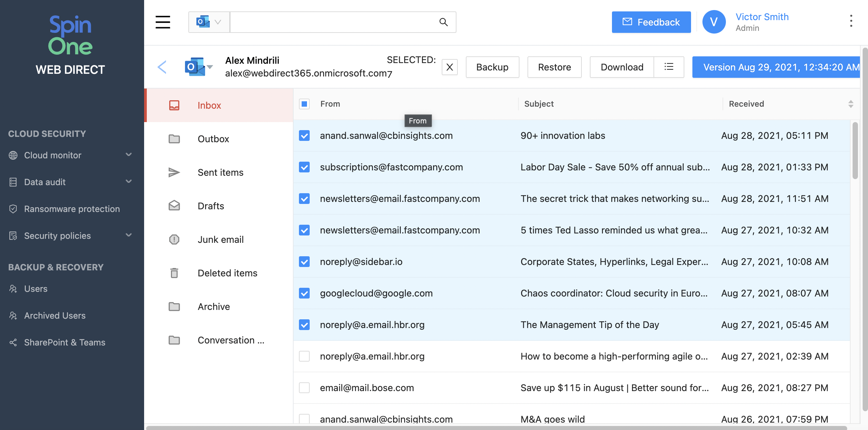Image resolution: width=868 pixels, height=430 pixels.
Task: Click the Backup button
Action: (x=492, y=67)
